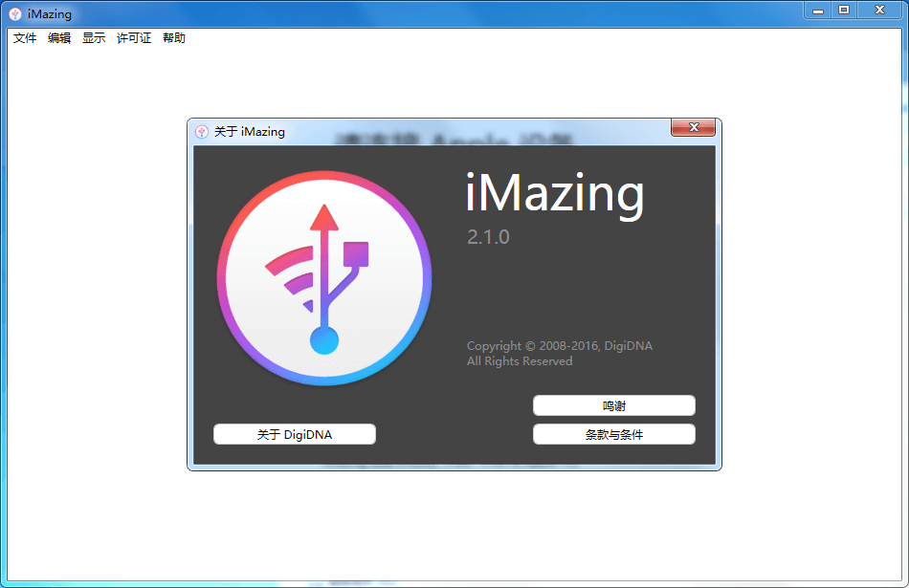Close the main iMazing window

coord(878,11)
